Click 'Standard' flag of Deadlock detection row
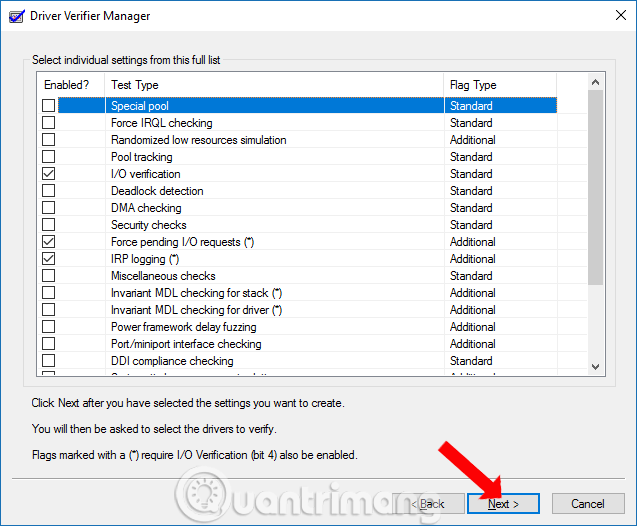Viewport: 637px width, 526px height. pos(471,191)
